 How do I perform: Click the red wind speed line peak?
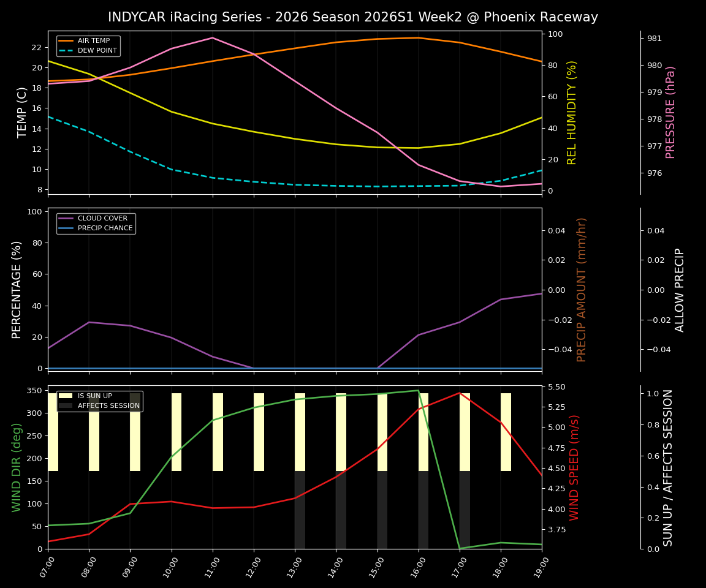coord(460,394)
